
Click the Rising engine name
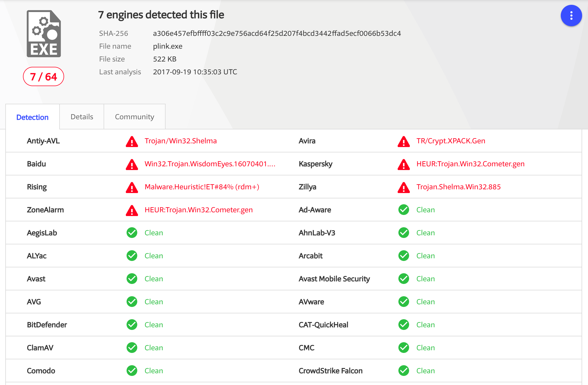37,187
